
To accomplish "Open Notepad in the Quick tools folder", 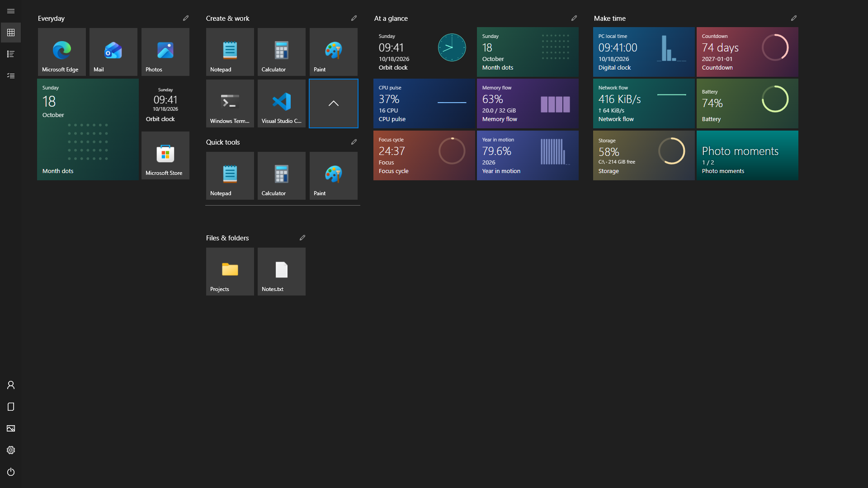I will coord(230,176).
